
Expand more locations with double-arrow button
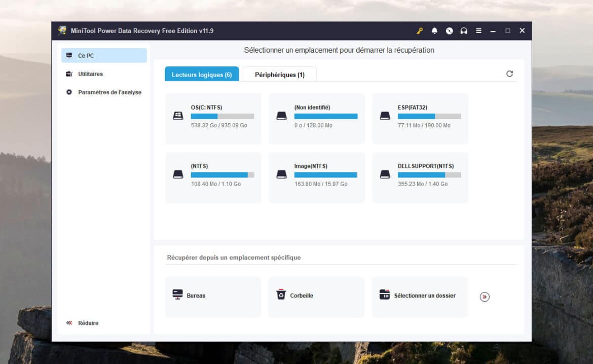coord(485,297)
